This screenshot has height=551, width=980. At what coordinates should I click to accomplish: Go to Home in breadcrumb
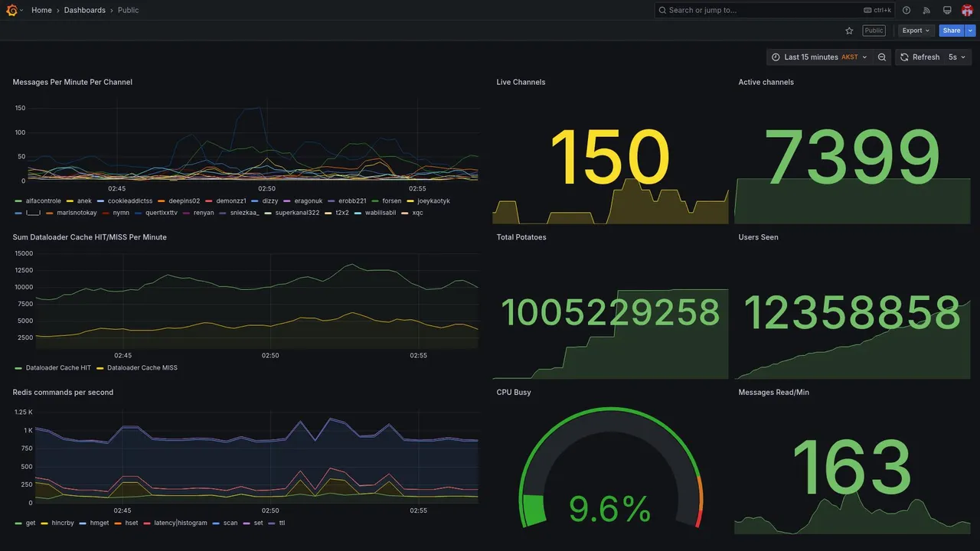[x=41, y=10]
